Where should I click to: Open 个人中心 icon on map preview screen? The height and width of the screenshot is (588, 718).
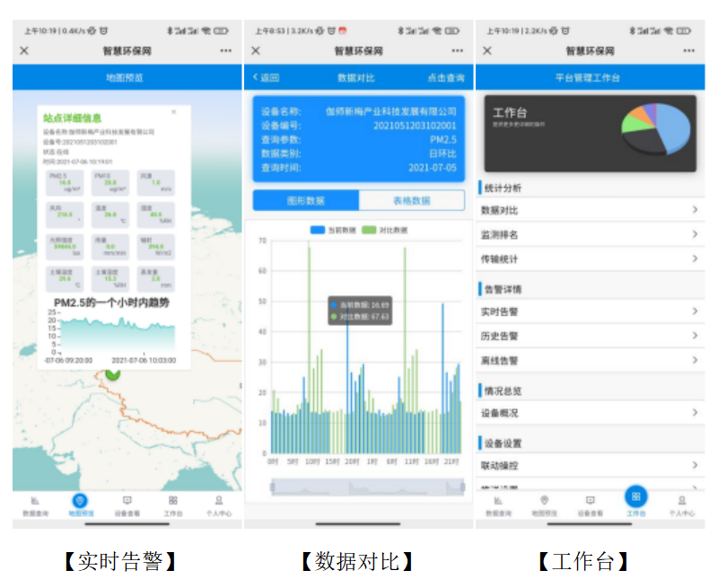pyautogui.click(x=218, y=505)
